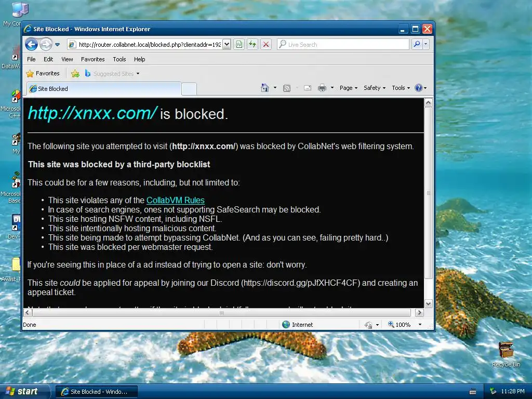Click the Live Search box
532x399 pixels.
pyautogui.click(x=343, y=45)
